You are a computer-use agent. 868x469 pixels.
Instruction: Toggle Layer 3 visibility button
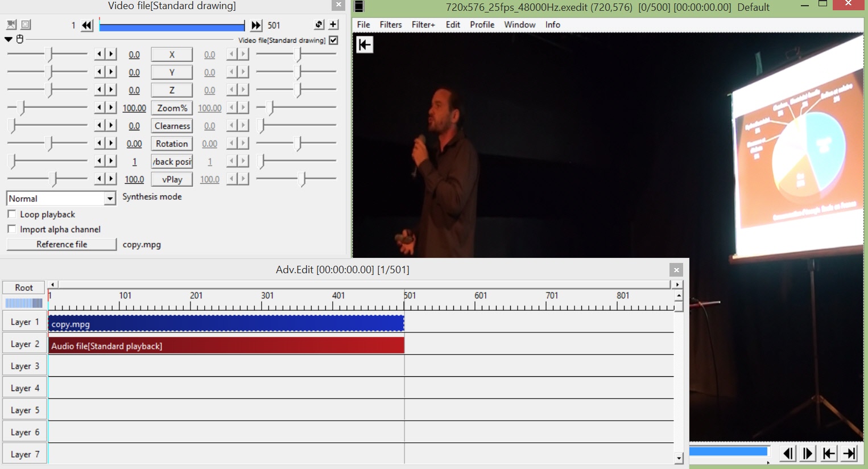click(x=24, y=366)
